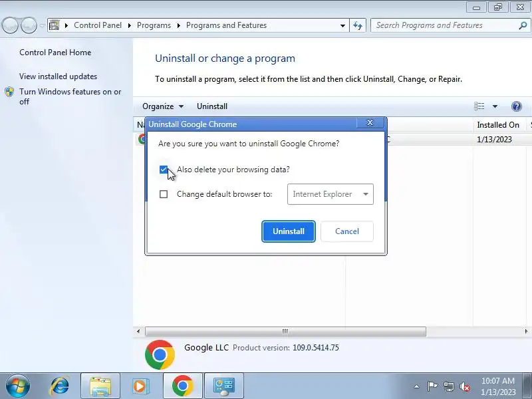Close the Uninstall Google Chrome dialog
This screenshot has height=399, width=532.
coord(370,123)
